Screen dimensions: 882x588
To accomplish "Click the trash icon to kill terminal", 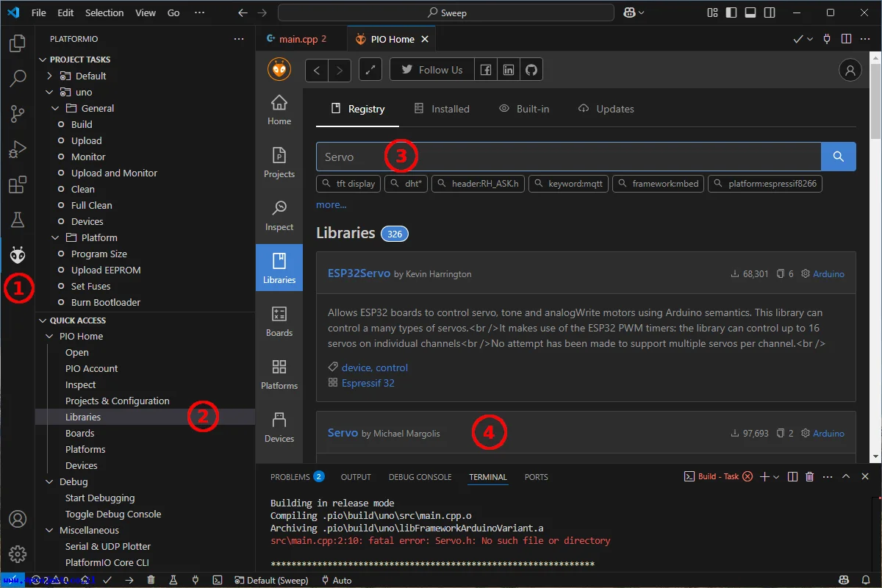I will coord(810,477).
